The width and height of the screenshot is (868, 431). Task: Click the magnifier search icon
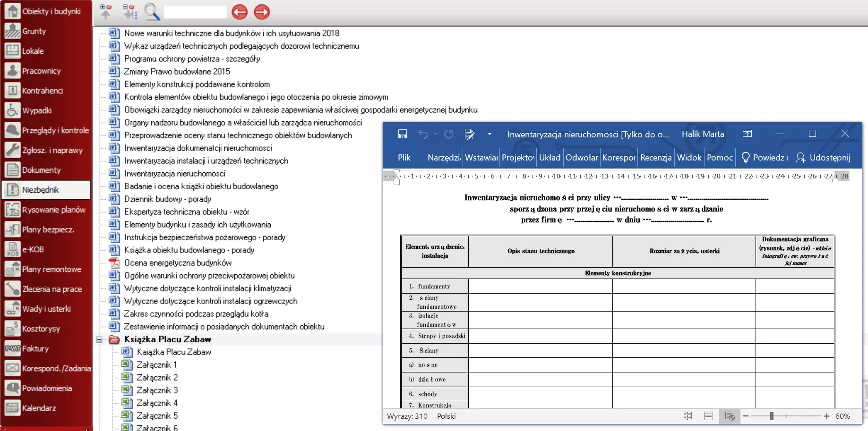[152, 12]
